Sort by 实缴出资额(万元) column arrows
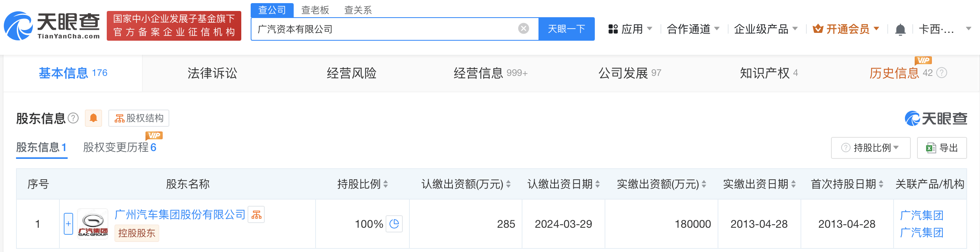This screenshot has width=980, height=252. 704,184
